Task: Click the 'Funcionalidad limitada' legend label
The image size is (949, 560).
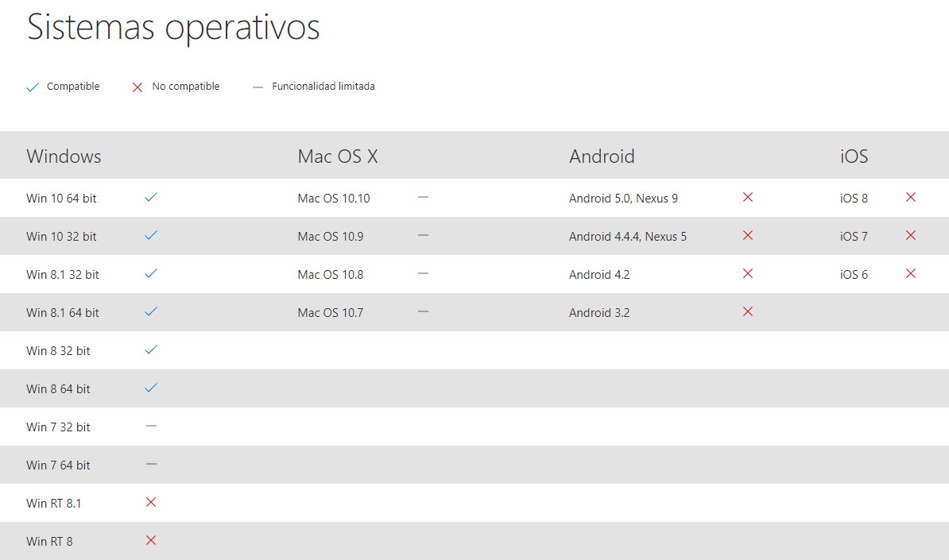Action: click(323, 87)
